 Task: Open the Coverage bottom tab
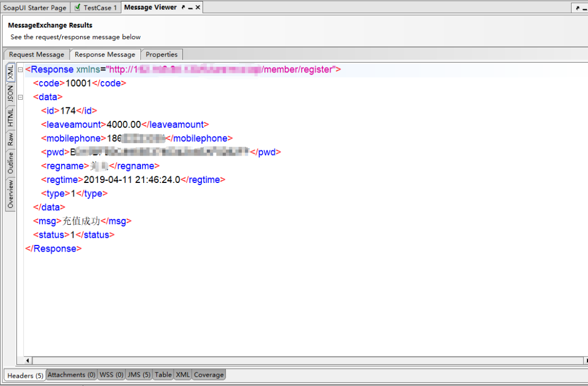coord(209,375)
